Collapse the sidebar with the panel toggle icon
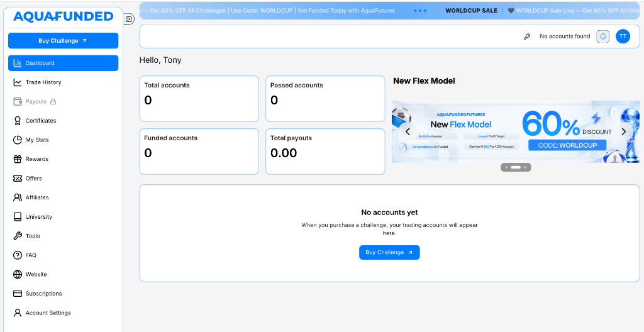This screenshot has width=644, height=332. pos(128,19)
